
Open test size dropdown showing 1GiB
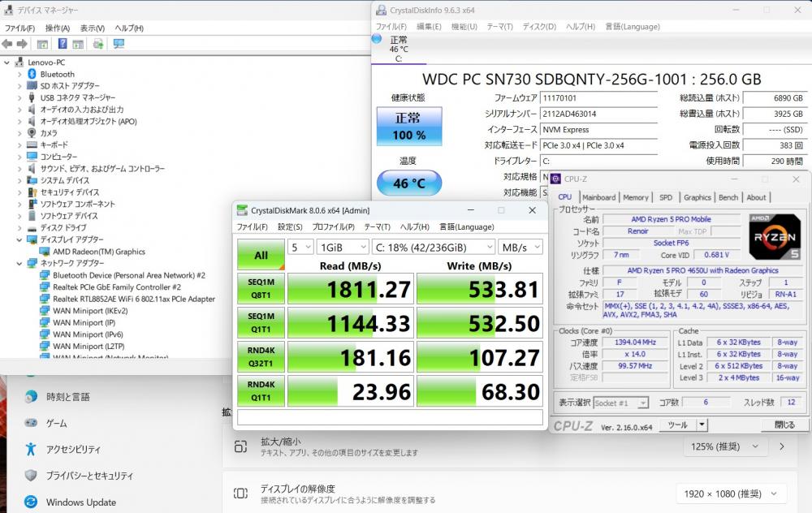pos(343,248)
